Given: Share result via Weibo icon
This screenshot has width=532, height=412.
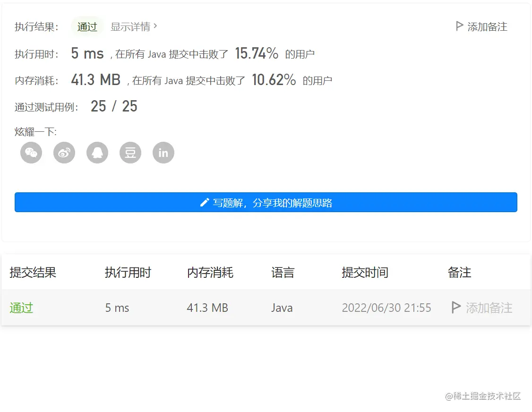Looking at the screenshot, I should [x=64, y=153].
